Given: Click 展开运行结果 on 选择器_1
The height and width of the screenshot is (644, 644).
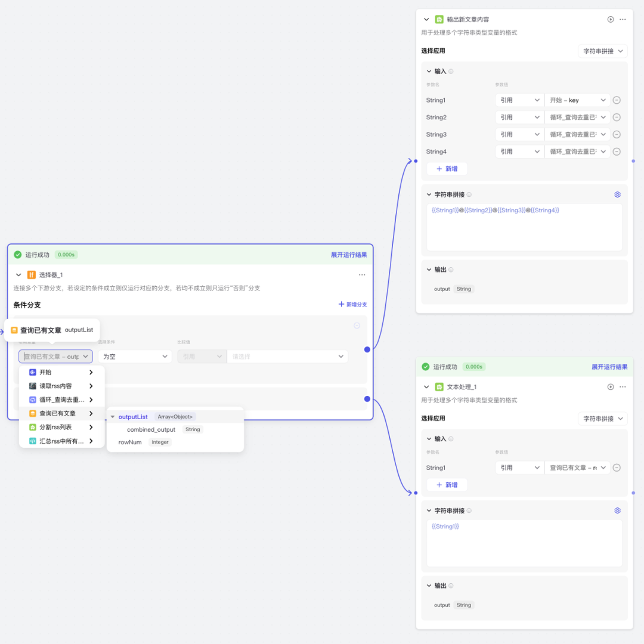Looking at the screenshot, I should 349,255.
